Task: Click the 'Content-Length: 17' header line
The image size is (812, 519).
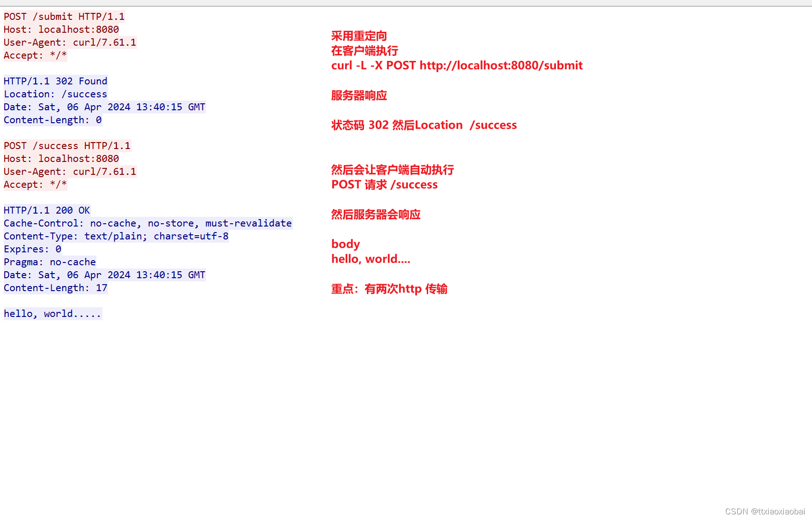Action: 55,288
